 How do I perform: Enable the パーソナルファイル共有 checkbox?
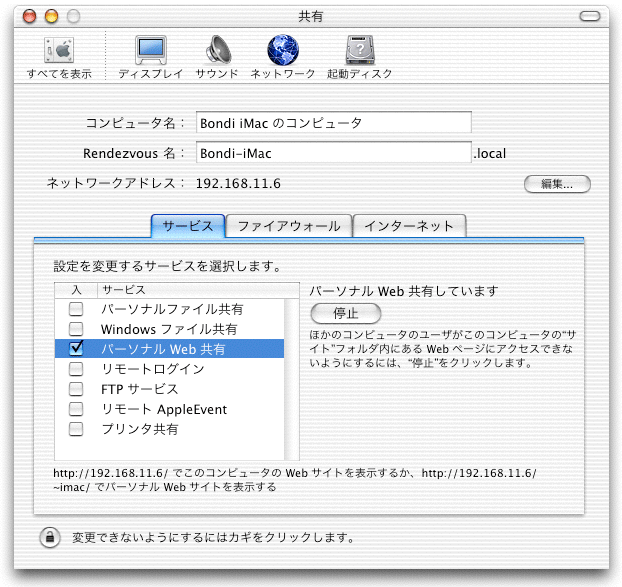point(75,309)
